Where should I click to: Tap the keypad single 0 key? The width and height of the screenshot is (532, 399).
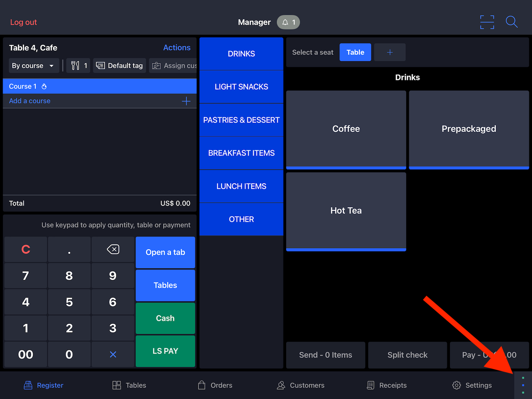pyautogui.click(x=69, y=354)
